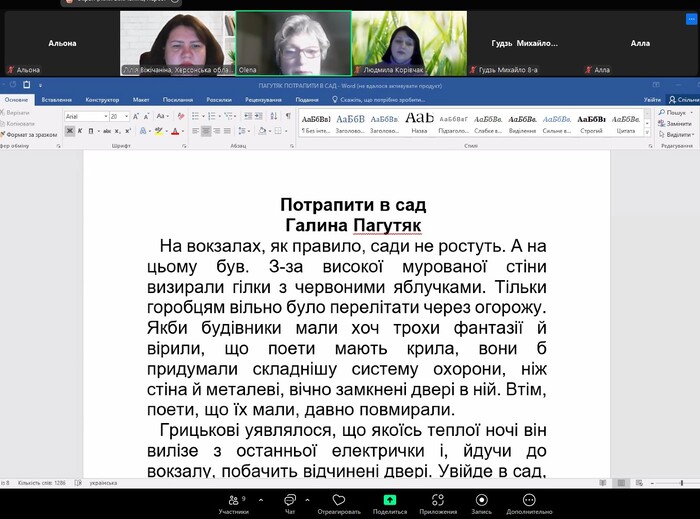Toggle strikethrough text formatting
This screenshot has width=700, height=519.
(x=107, y=131)
